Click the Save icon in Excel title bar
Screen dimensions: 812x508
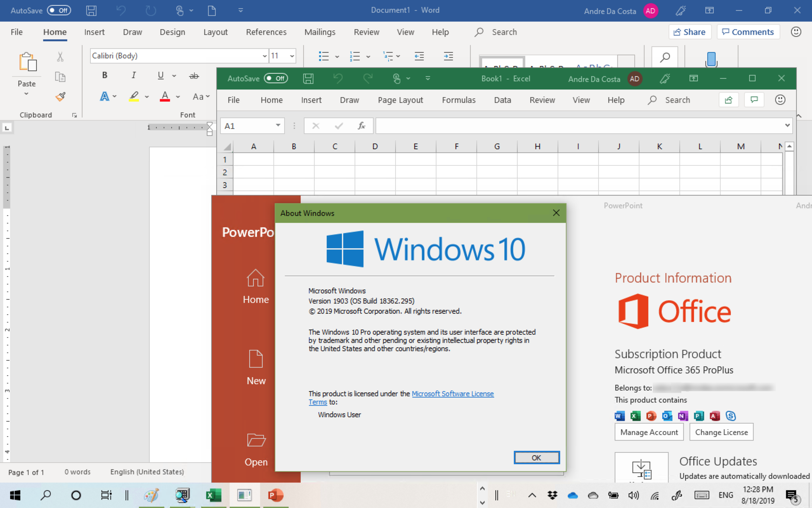(308, 79)
